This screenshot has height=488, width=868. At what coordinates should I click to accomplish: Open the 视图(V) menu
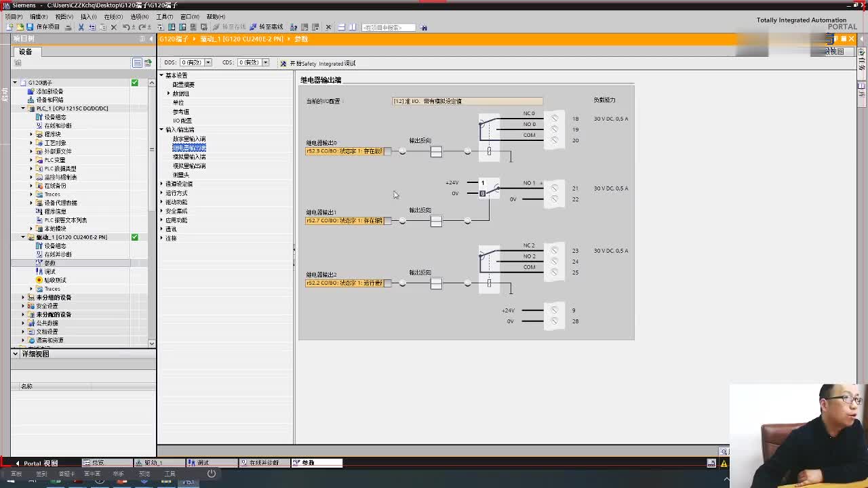click(64, 16)
